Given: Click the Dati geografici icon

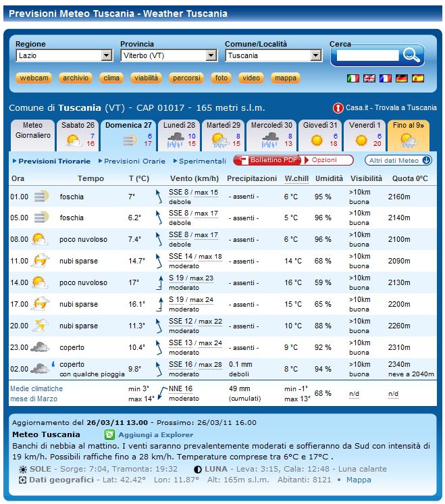Looking at the screenshot, I should pos(22,480).
